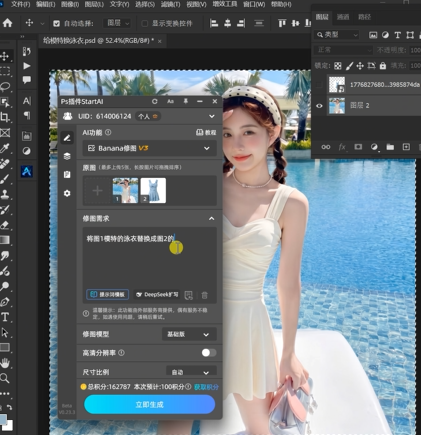Screen dimensions: 421x435
Task: Select the Gradient tool
Action: point(5,240)
